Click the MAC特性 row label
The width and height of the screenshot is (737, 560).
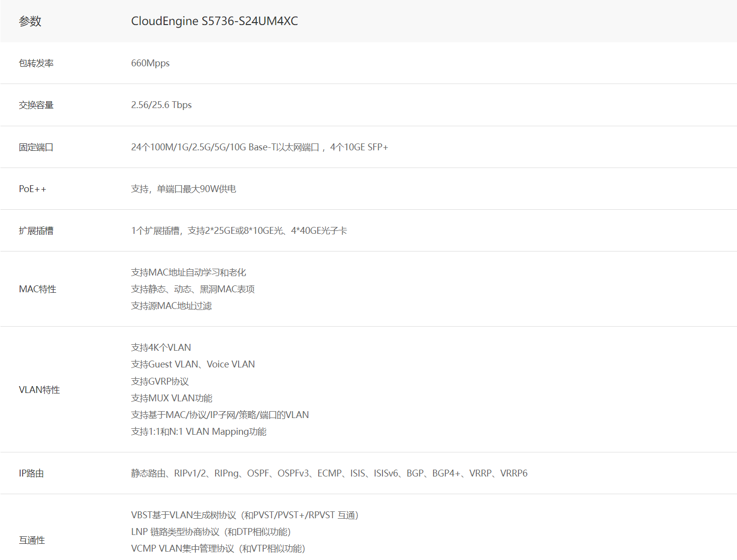point(37,289)
